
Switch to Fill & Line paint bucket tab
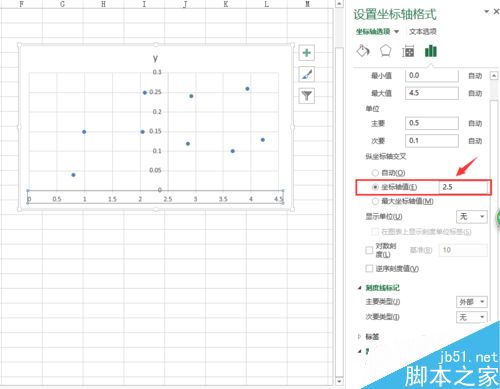pos(363,51)
